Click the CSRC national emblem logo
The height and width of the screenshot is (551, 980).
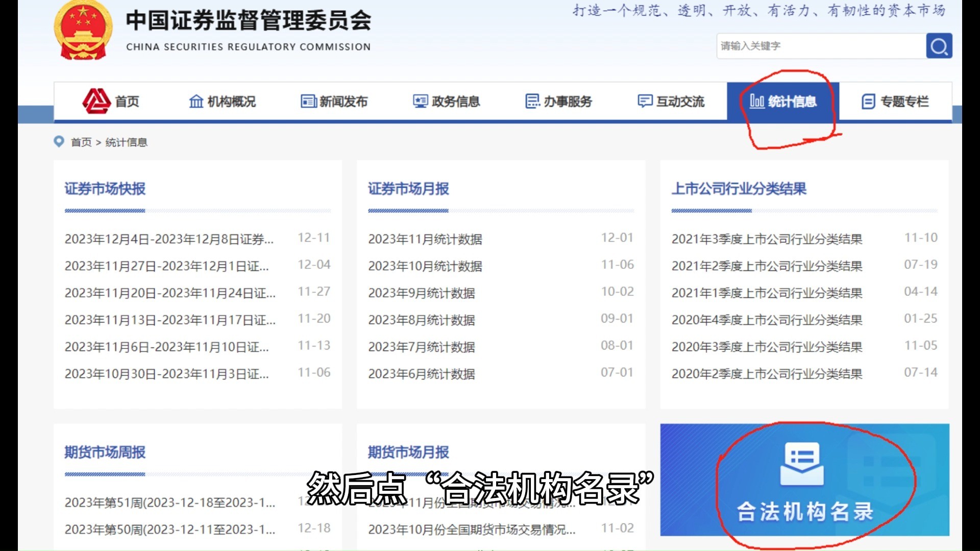click(83, 31)
